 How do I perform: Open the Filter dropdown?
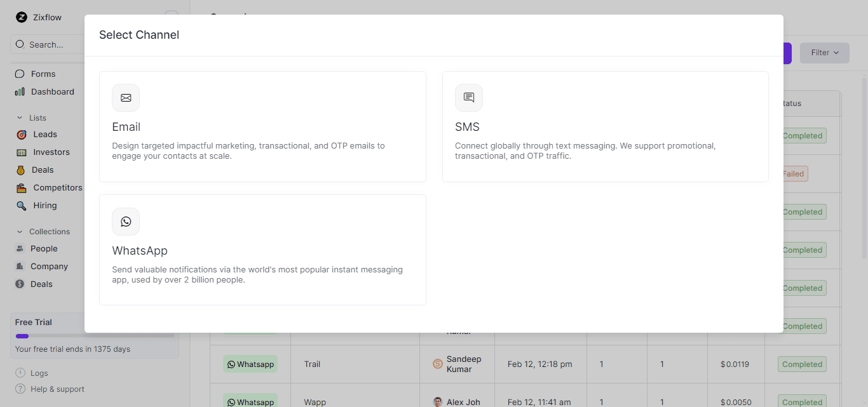click(x=824, y=53)
